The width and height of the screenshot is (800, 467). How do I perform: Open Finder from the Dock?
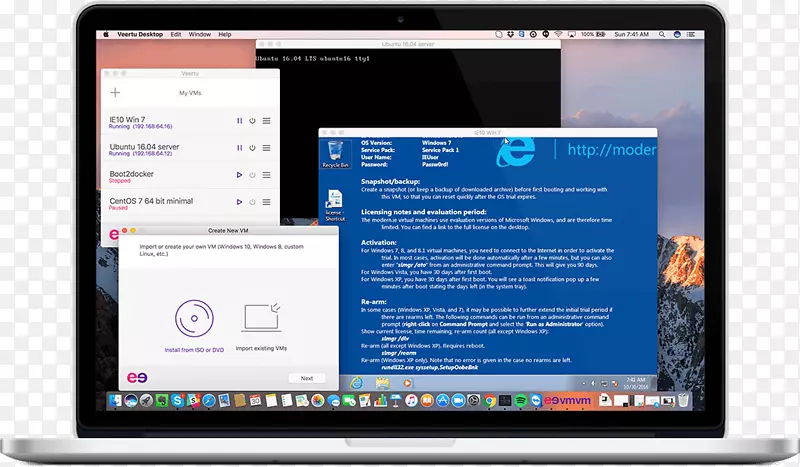point(115,400)
